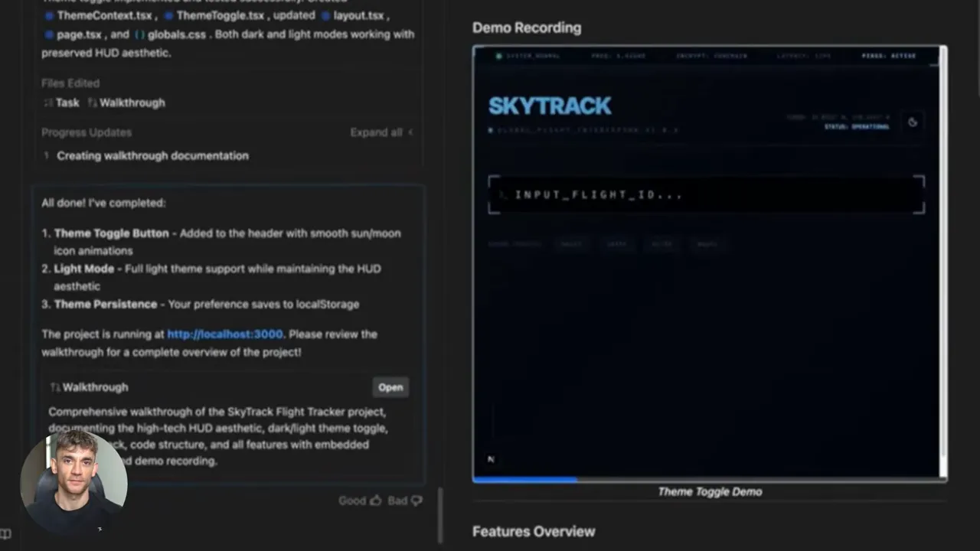Select 'Creating walkthrough documentation' progress step
This screenshot has width=980, height=551.
(x=152, y=155)
